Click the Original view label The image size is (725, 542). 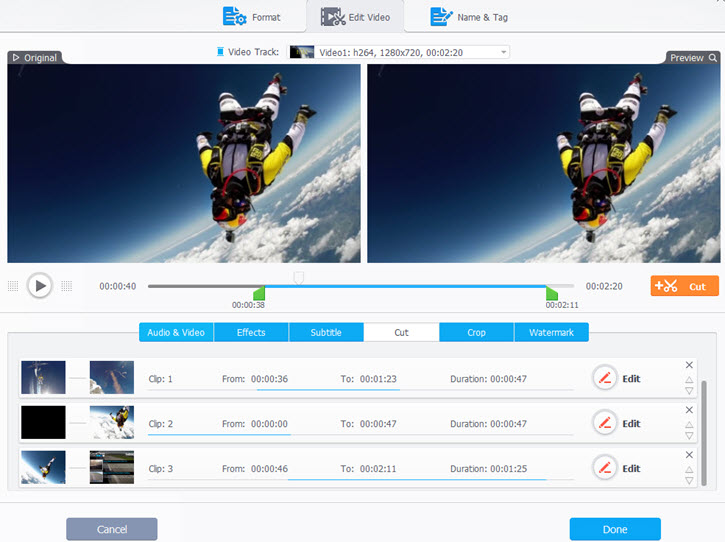35,58
